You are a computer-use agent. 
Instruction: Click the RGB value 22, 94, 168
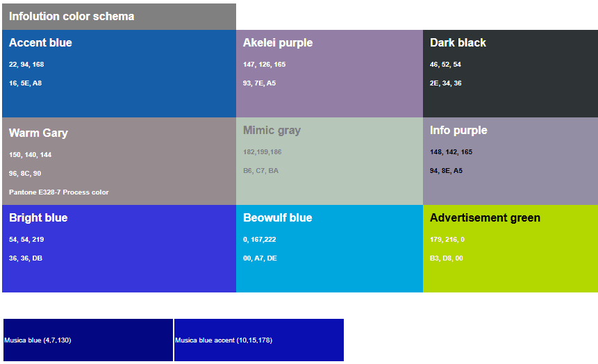[26, 65]
